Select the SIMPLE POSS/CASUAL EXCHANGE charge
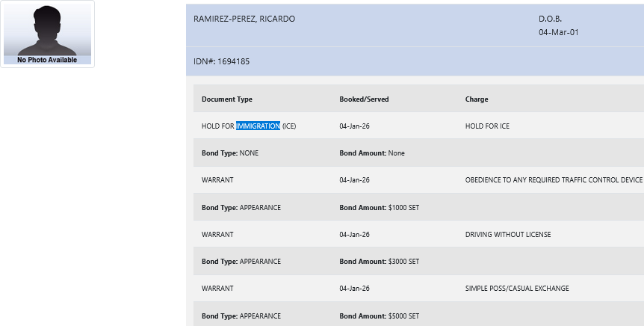This screenshot has width=644, height=326. (x=516, y=289)
